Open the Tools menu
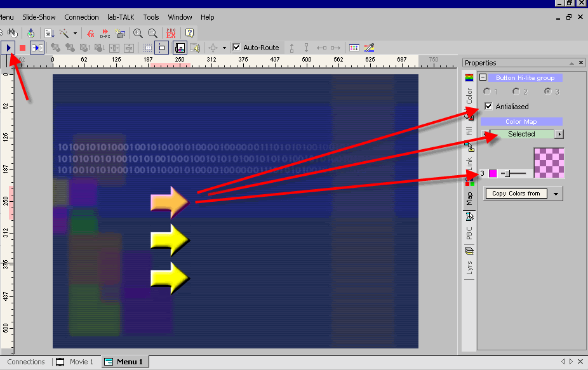Viewport: 588px width, 370px height. point(151,17)
